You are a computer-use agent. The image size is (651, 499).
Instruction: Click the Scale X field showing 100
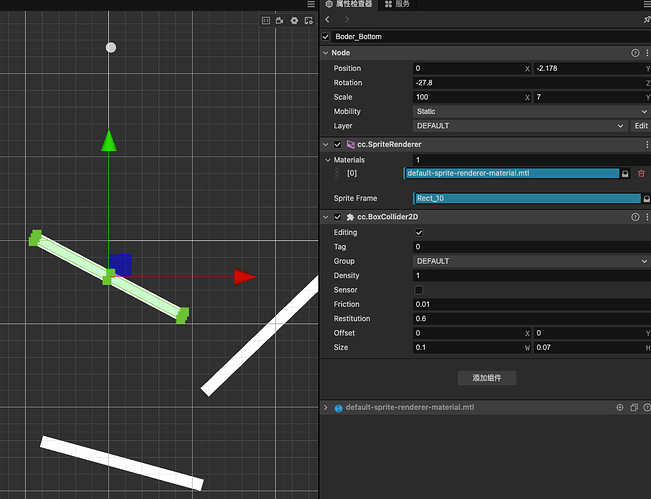472,97
